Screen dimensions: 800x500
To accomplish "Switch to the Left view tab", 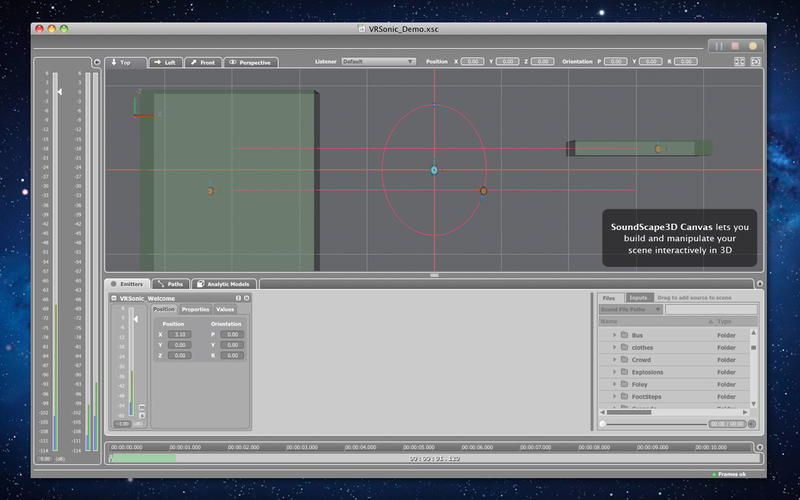I will 165,62.
